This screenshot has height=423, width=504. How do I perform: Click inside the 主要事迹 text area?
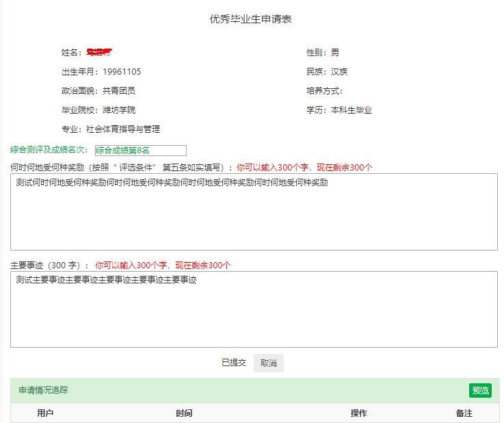254,309
